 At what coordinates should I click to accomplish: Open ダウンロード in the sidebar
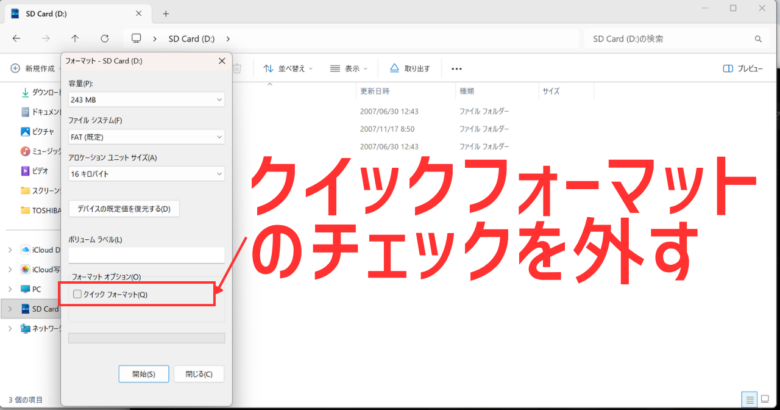pos(40,93)
